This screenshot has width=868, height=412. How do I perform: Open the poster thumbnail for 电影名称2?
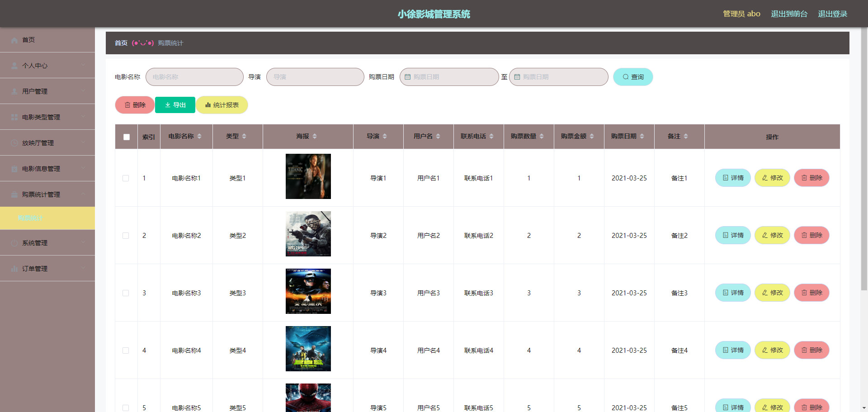point(308,234)
